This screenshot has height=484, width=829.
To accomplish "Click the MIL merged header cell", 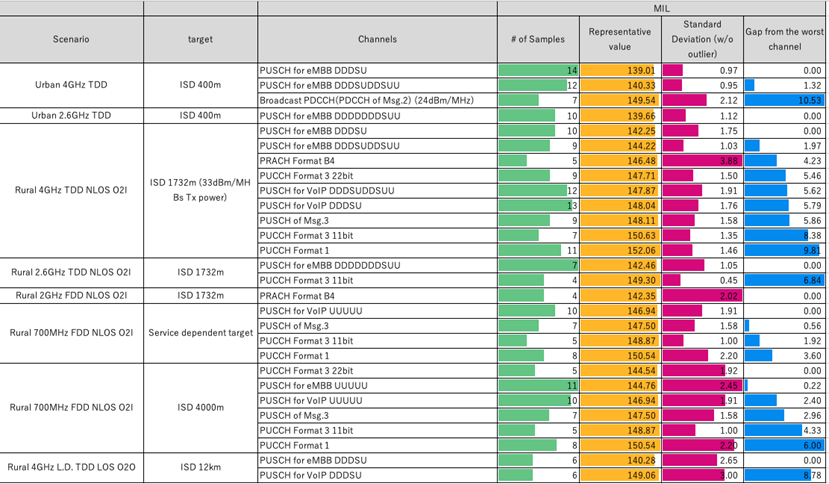I will 661,8.
